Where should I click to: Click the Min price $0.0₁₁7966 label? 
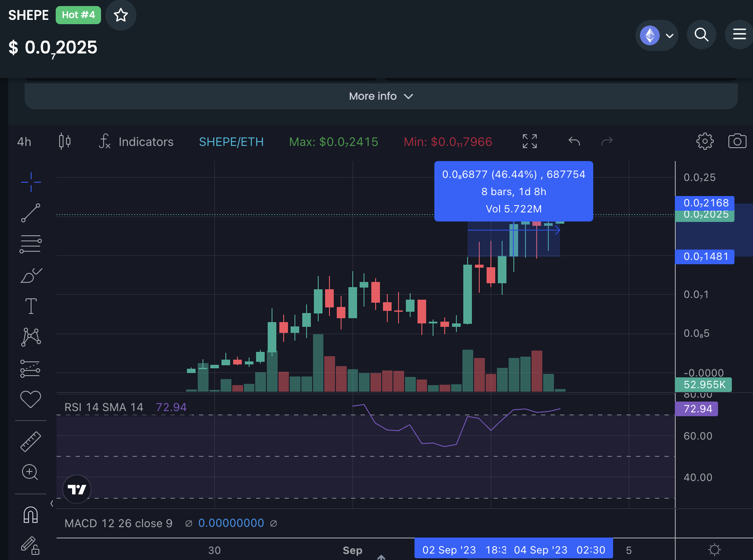coord(448,142)
